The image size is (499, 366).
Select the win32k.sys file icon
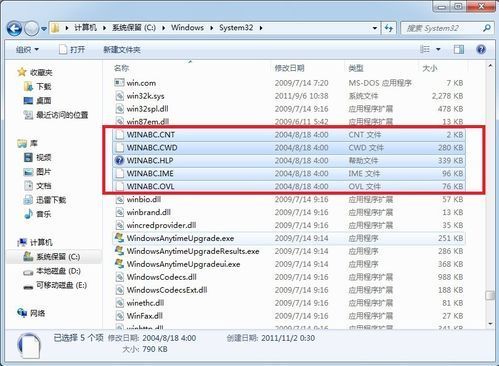coord(119,96)
